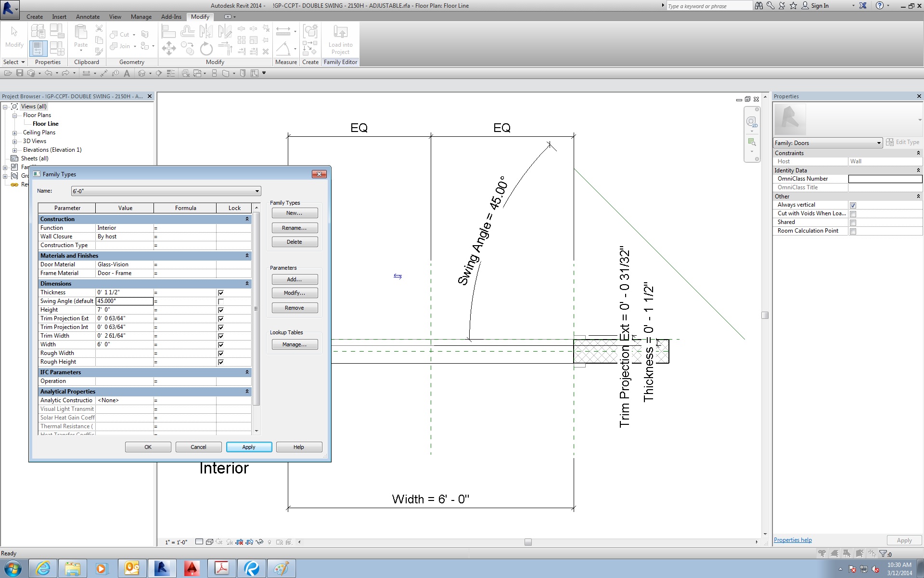The height and width of the screenshot is (578, 924).
Task: Open the family type Name dropdown
Action: click(257, 191)
